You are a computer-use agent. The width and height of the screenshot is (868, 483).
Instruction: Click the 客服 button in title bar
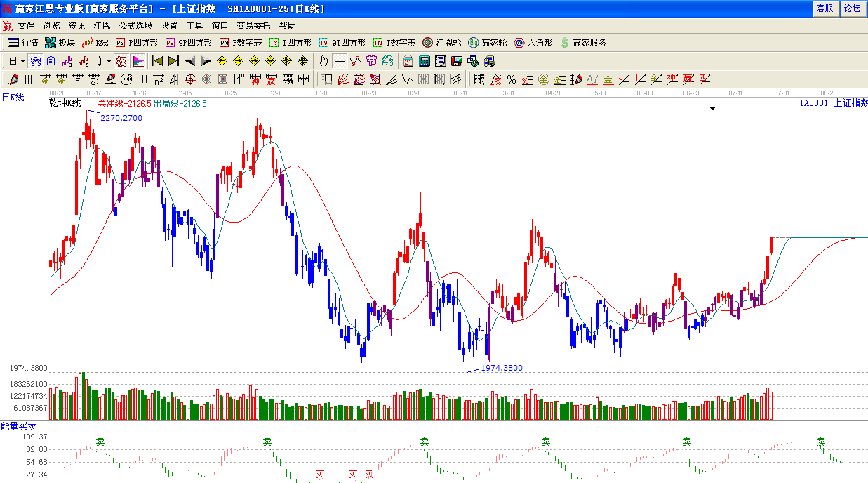[x=824, y=8]
